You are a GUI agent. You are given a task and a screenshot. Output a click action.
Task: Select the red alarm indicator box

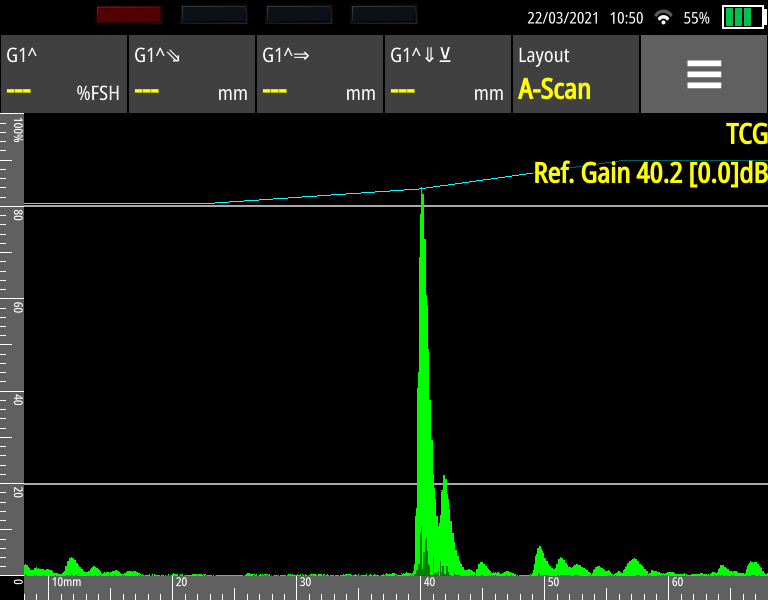pyautogui.click(x=129, y=14)
